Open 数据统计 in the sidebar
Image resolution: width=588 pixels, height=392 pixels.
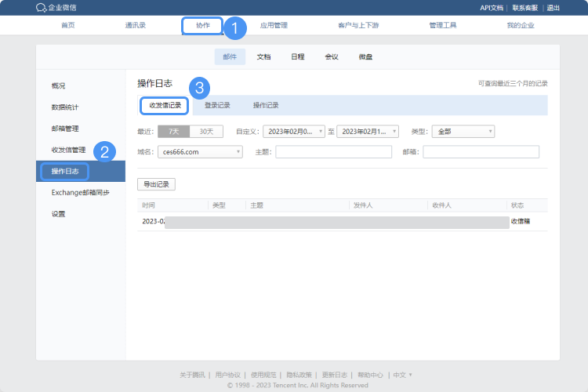[x=65, y=107]
